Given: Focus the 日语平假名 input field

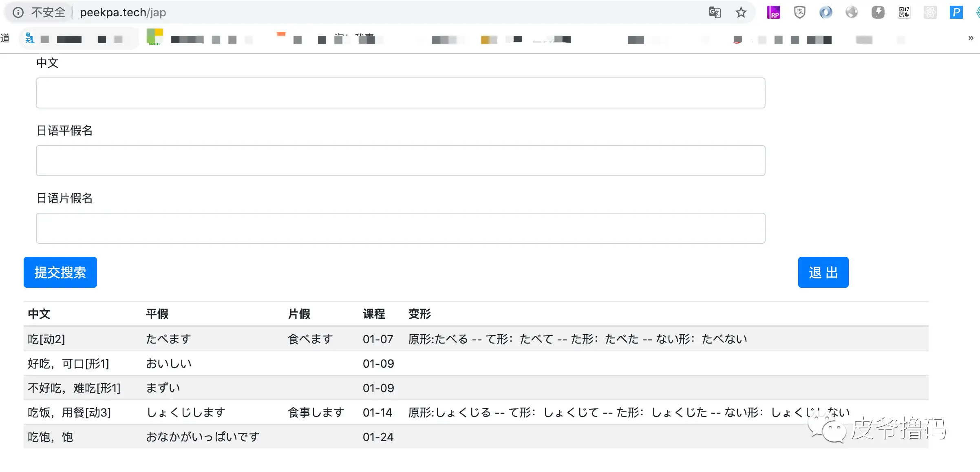Looking at the screenshot, I should click(400, 161).
